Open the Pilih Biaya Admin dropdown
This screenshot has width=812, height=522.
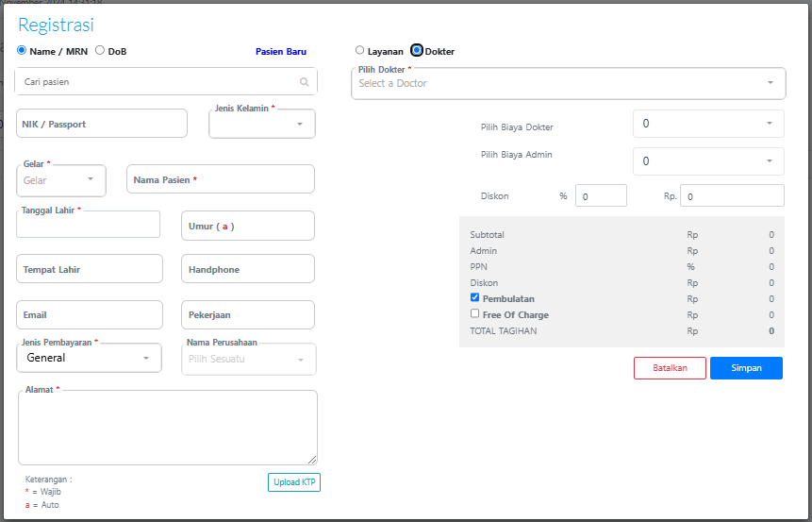coord(707,161)
